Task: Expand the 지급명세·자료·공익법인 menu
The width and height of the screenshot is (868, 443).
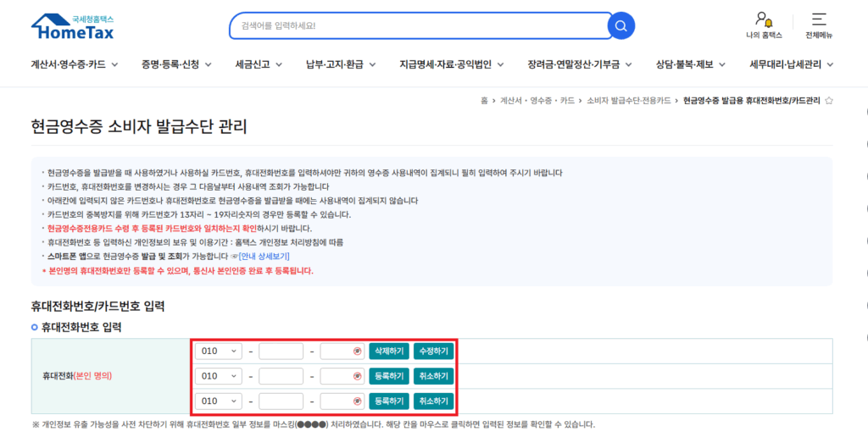Action: pos(452,64)
